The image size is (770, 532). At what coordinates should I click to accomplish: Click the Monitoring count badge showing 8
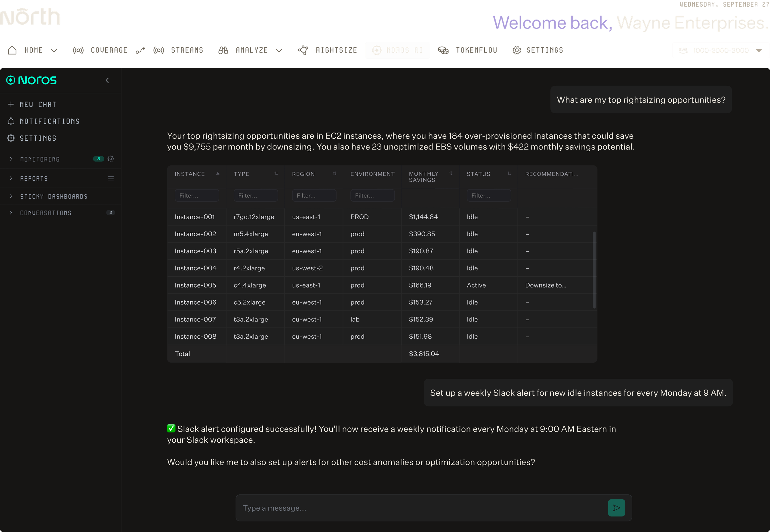pyautogui.click(x=98, y=159)
